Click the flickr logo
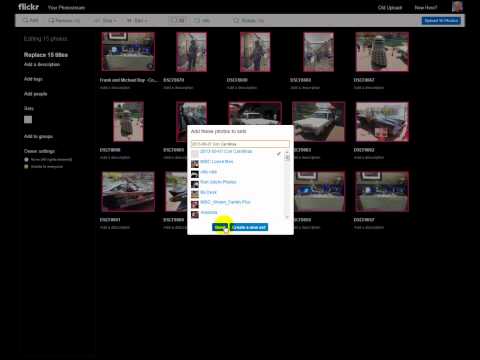 tap(29, 7)
